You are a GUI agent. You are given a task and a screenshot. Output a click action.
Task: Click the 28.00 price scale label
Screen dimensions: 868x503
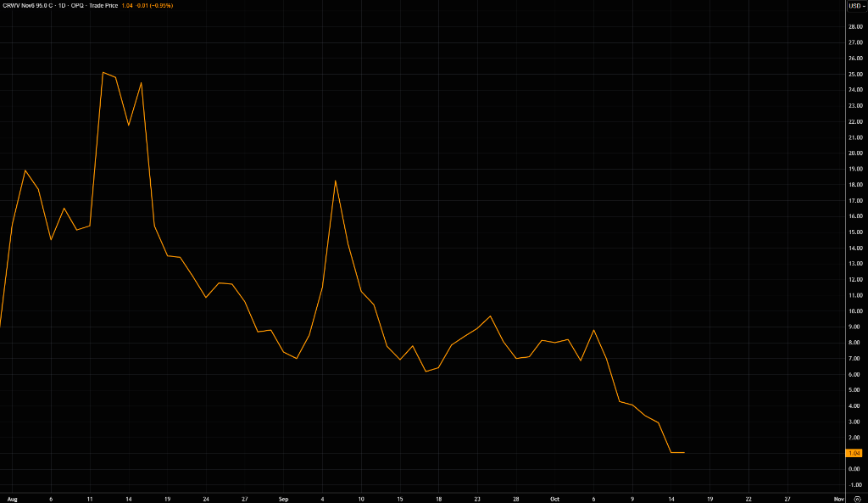pos(855,26)
